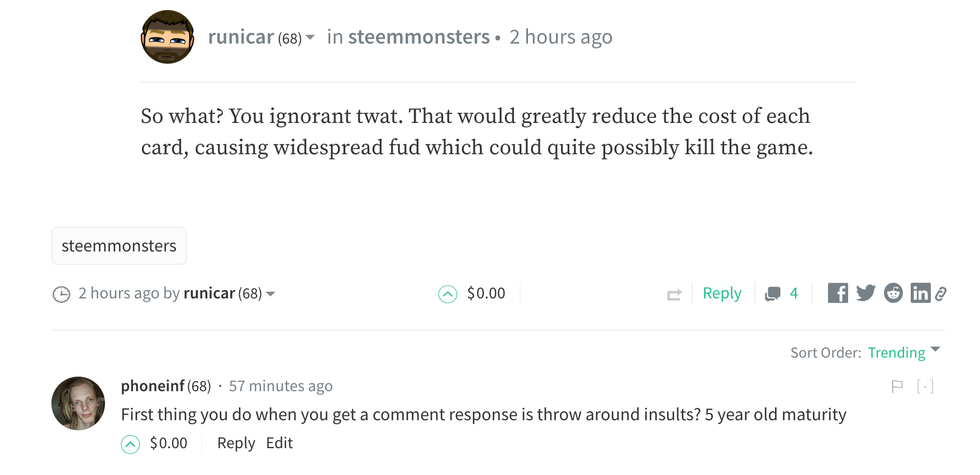Screen dimensions: 980x475
Task: Share the post on LinkedIn
Action: (920, 293)
